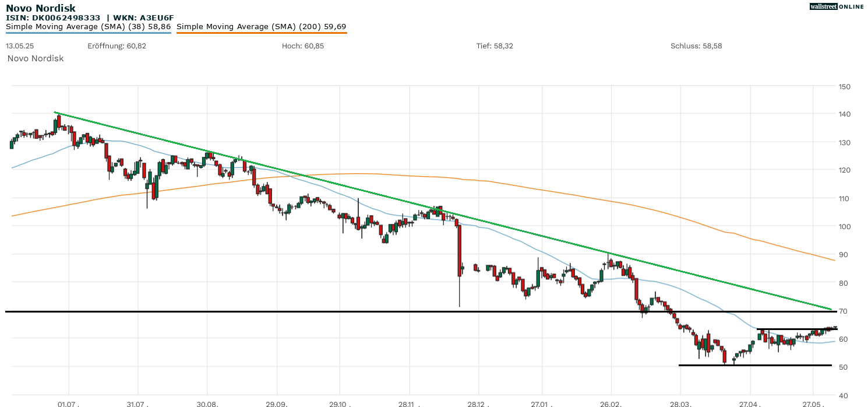This screenshot has width=868, height=407.
Task: Click the 90 price axis label
Action: pos(842,255)
